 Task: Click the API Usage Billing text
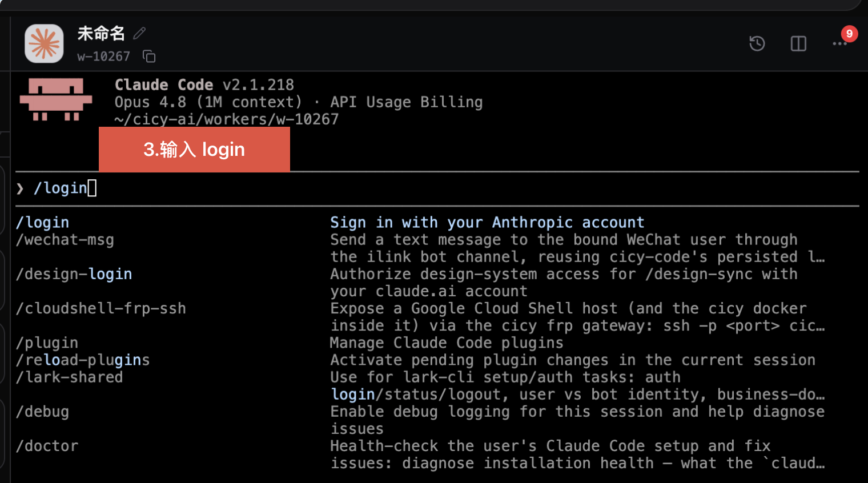click(x=407, y=102)
